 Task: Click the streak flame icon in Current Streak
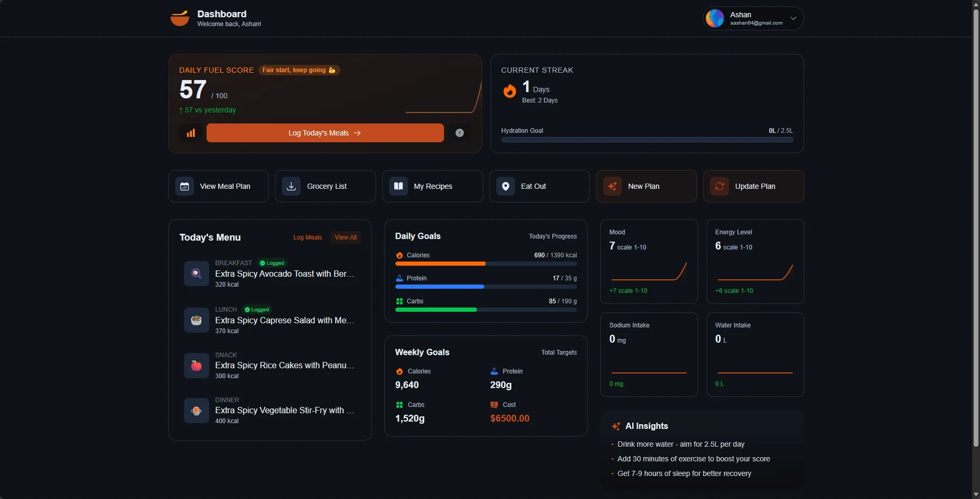(509, 91)
